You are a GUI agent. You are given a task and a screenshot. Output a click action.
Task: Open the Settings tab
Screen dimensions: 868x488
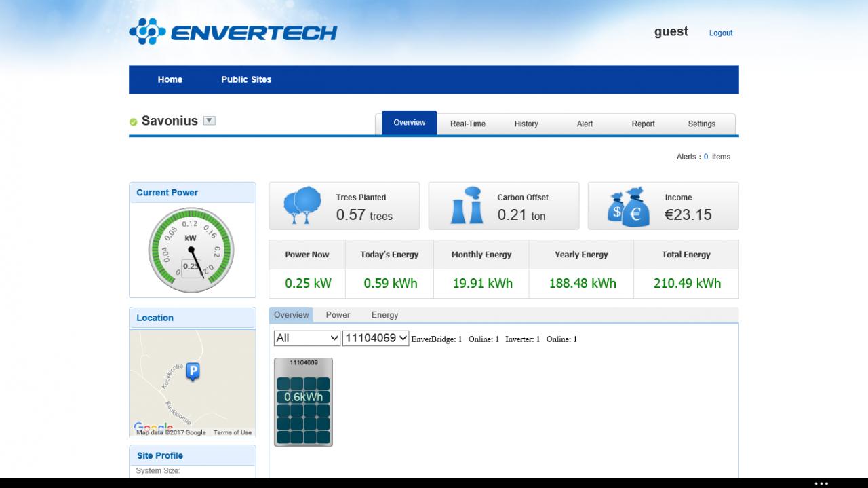[x=702, y=124]
